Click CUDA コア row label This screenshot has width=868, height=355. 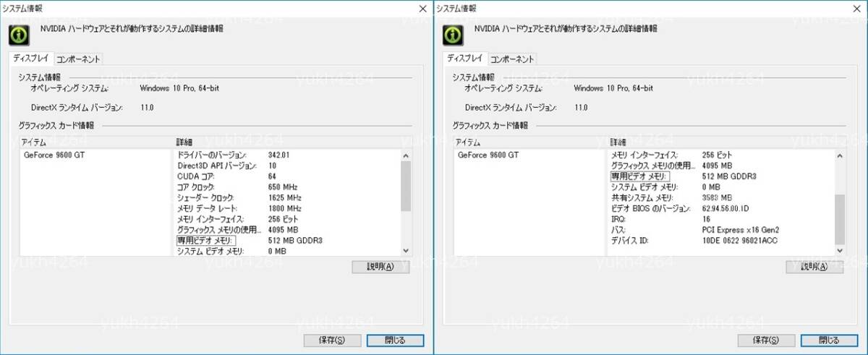[x=196, y=176]
